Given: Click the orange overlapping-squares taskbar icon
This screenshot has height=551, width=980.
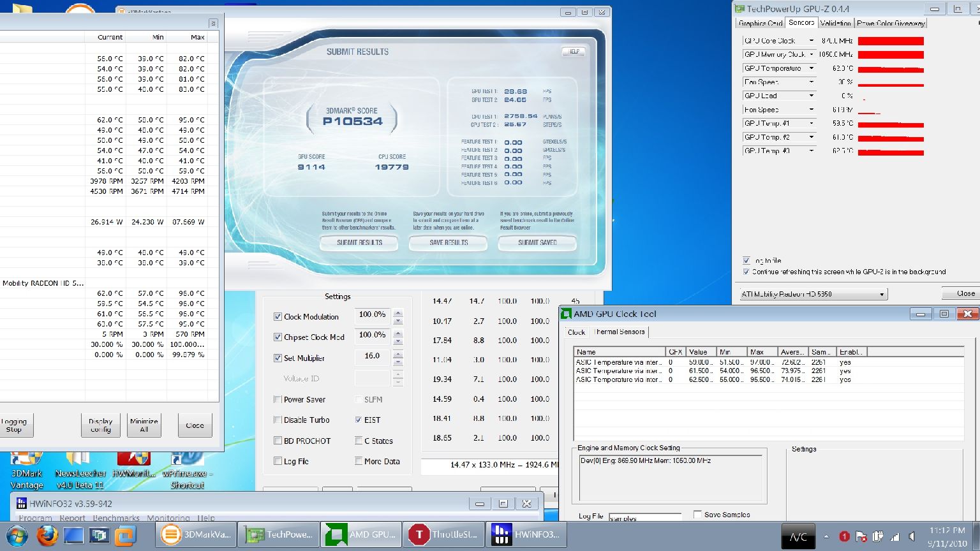Looking at the screenshot, I should (125, 535).
